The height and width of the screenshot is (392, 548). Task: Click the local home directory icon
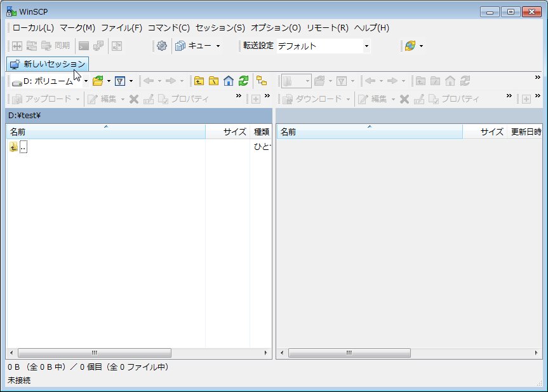[229, 81]
